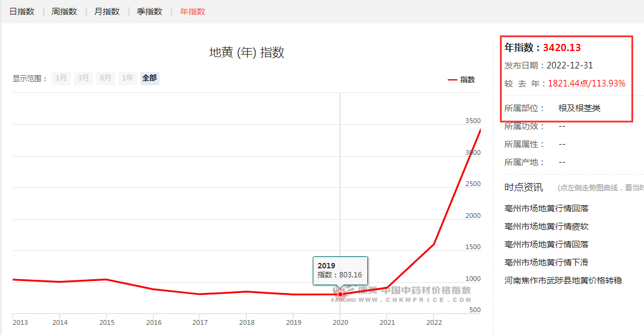Select the 年指数 tab
This screenshot has width=644, height=335.
coord(193,11)
